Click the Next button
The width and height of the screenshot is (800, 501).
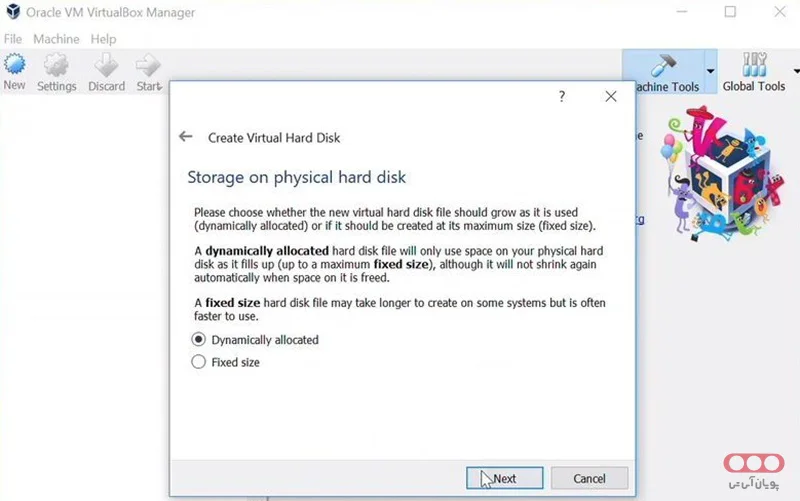tap(505, 478)
